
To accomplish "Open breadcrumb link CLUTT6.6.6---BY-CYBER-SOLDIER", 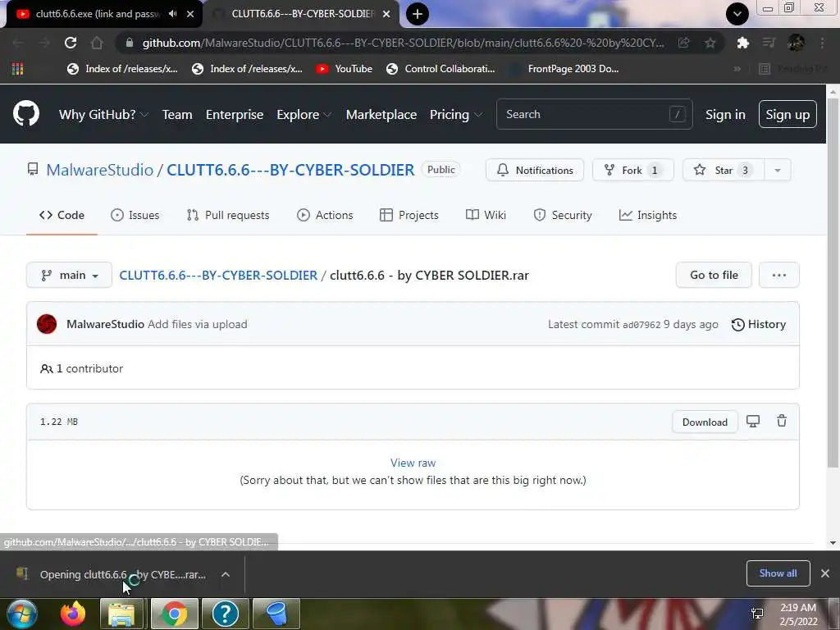I will (218, 276).
